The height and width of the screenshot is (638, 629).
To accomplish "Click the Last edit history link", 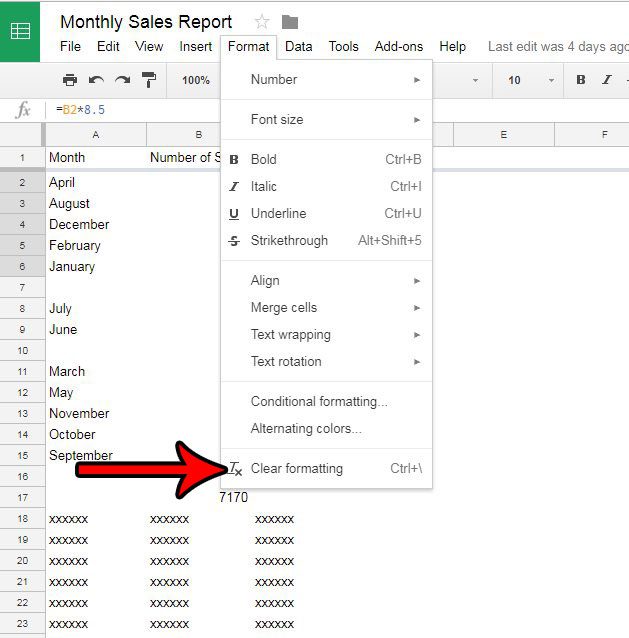I will [x=557, y=46].
